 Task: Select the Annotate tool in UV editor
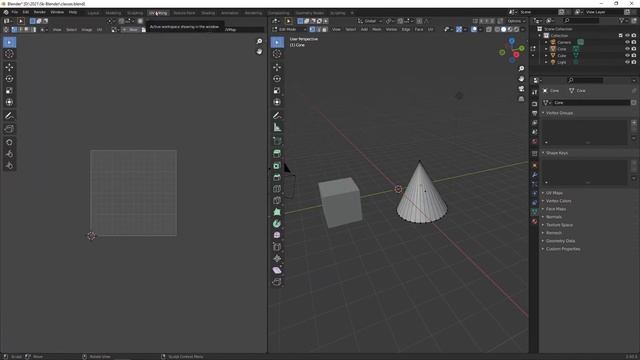click(9, 116)
